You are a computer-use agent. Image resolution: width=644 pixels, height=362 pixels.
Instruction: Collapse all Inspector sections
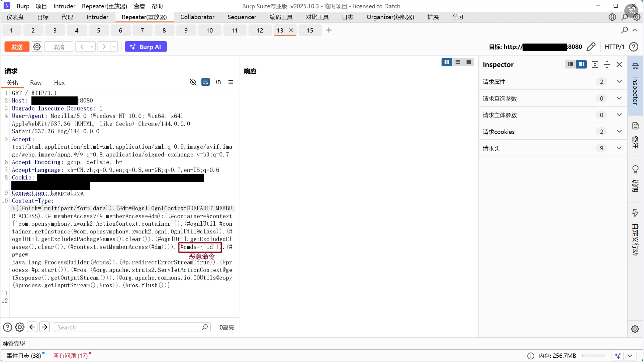click(x=607, y=64)
